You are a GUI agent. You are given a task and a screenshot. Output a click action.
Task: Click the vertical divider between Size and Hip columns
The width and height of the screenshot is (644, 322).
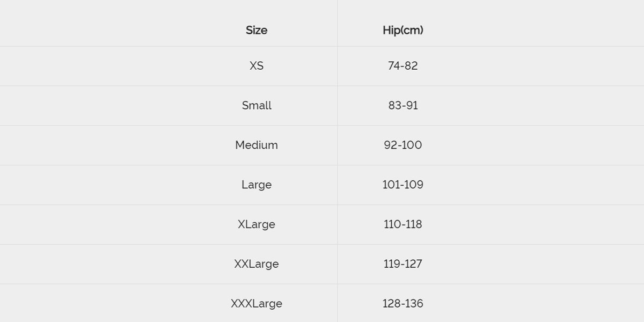(x=338, y=161)
